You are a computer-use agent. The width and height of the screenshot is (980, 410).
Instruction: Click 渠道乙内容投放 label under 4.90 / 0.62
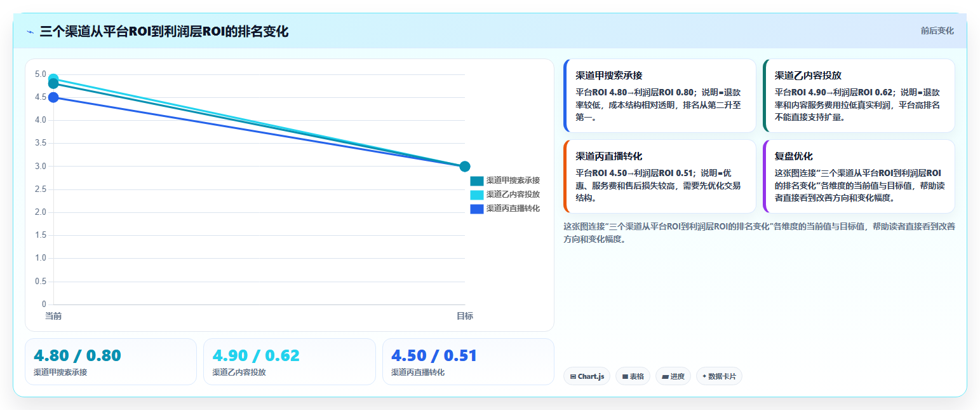point(239,372)
